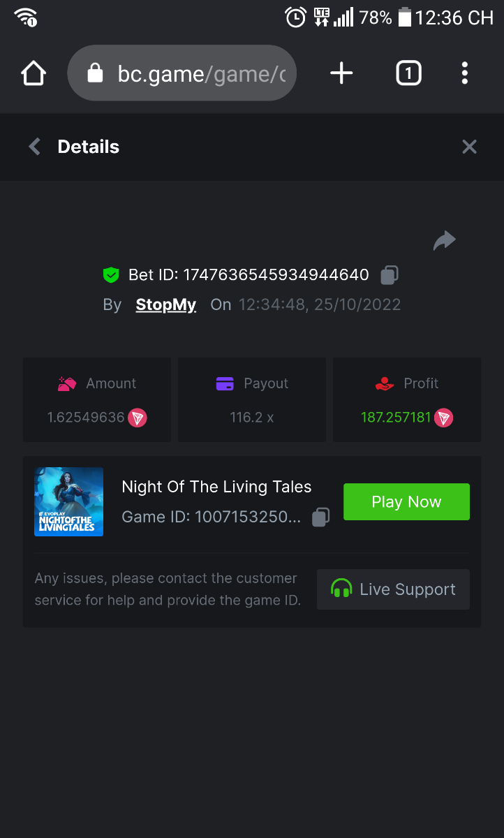This screenshot has width=504, height=838.
Task: Click the green verified shield icon
Action: click(x=111, y=275)
